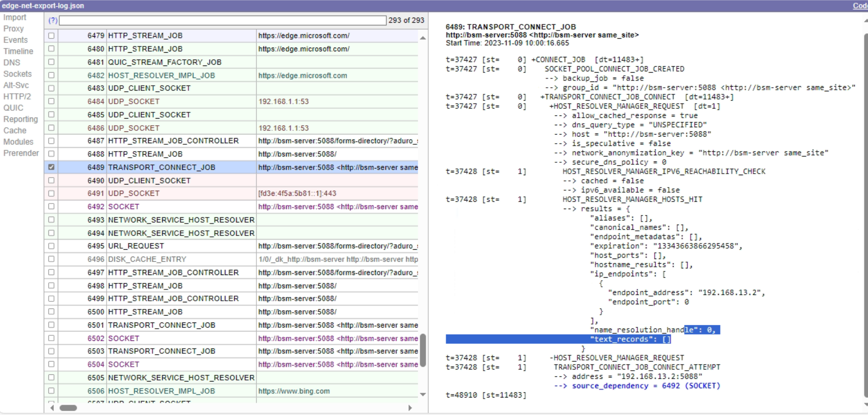Screen dimensions: 868x415
Task: Uncheck the TRANSPORT_CONNECT_JOB 6489 checkbox
Action: 51,167
